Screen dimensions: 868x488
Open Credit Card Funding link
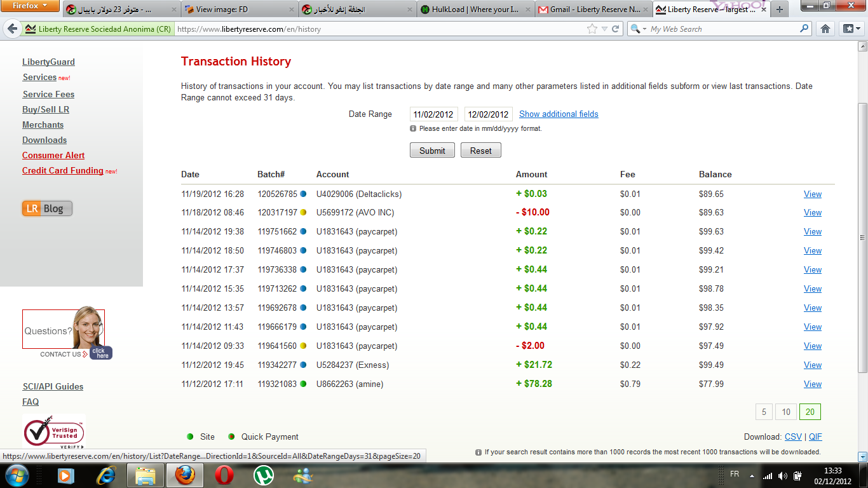pos(63,170)
